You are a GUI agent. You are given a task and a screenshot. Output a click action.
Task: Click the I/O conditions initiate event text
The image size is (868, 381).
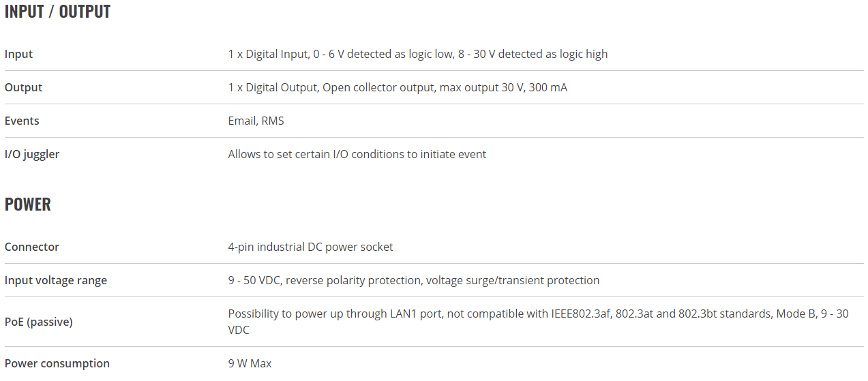pyautogui.click(x=357, y=154)
